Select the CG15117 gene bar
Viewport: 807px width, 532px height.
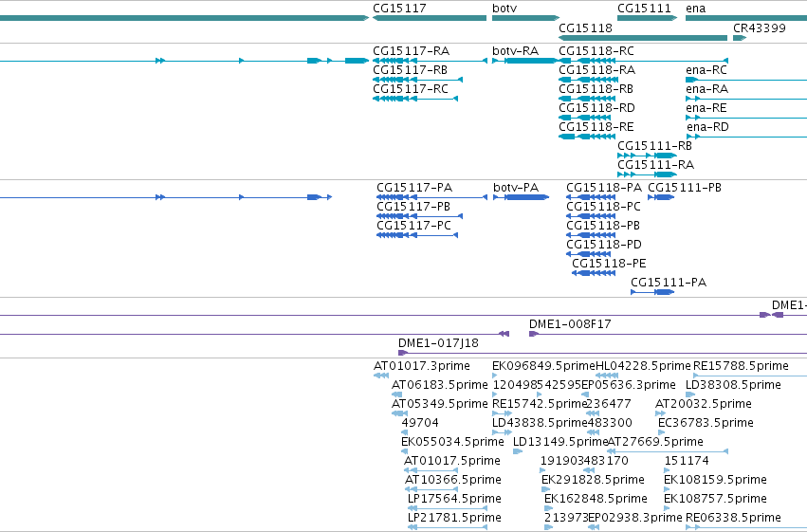coord(430,18)
